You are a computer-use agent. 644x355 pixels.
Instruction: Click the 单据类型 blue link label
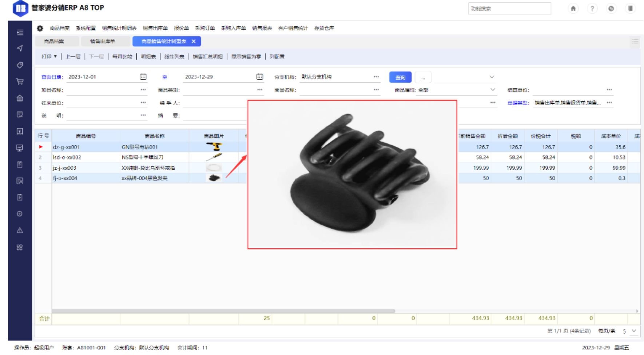point(518,103)
